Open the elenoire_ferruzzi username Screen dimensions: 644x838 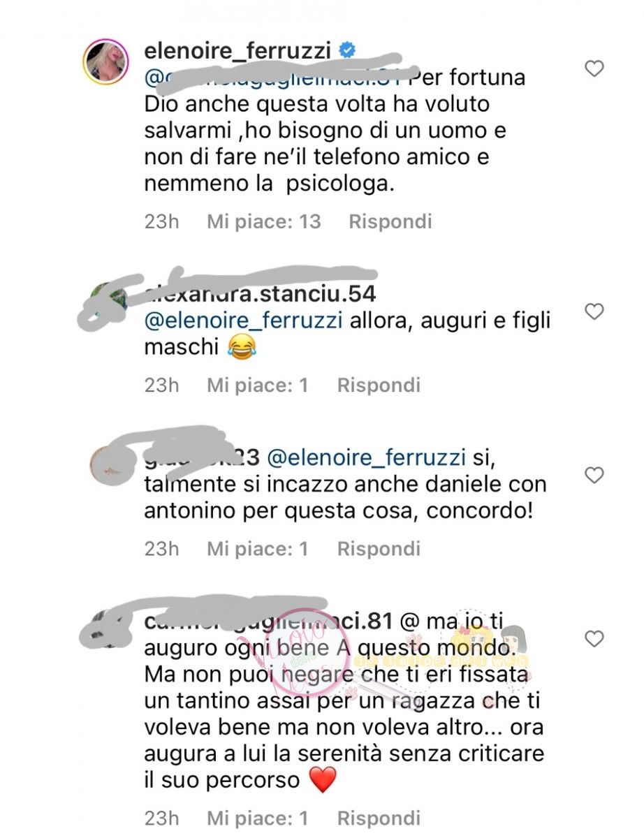click(238, 51)
